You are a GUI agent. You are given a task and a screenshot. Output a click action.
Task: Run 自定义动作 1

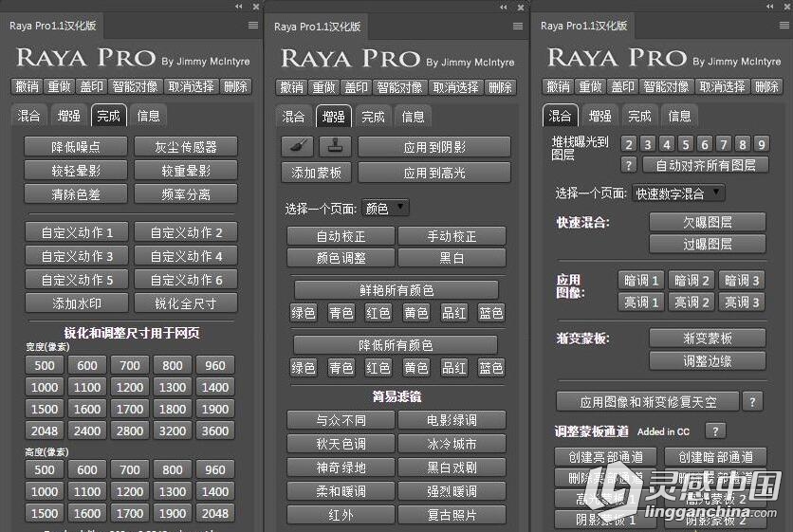coord(77,232)
